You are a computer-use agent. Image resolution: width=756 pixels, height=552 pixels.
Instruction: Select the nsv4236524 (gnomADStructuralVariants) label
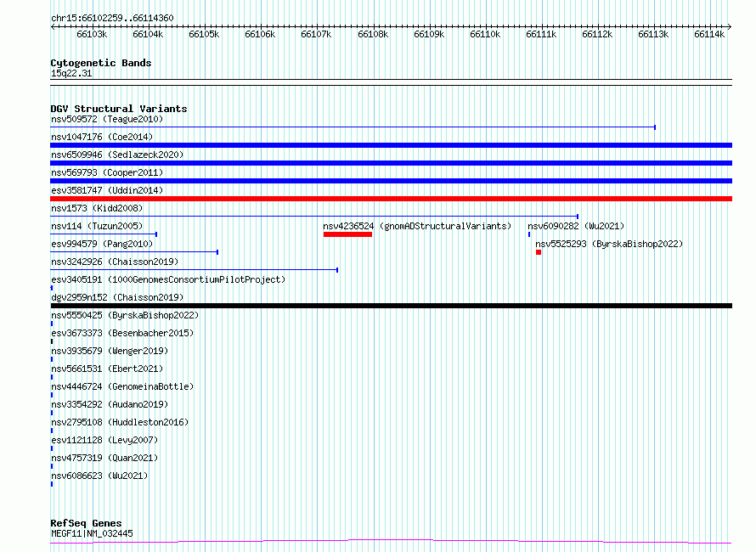[417, 226]
